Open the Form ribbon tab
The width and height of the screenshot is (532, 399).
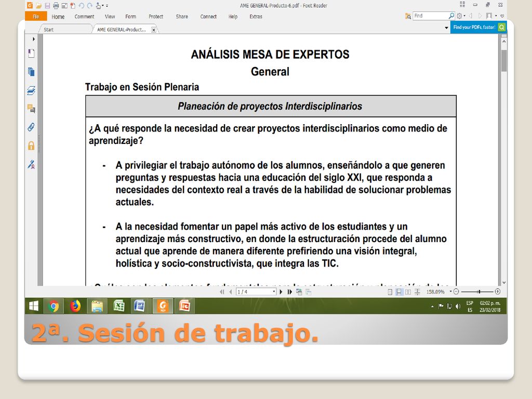coord(130,17)
